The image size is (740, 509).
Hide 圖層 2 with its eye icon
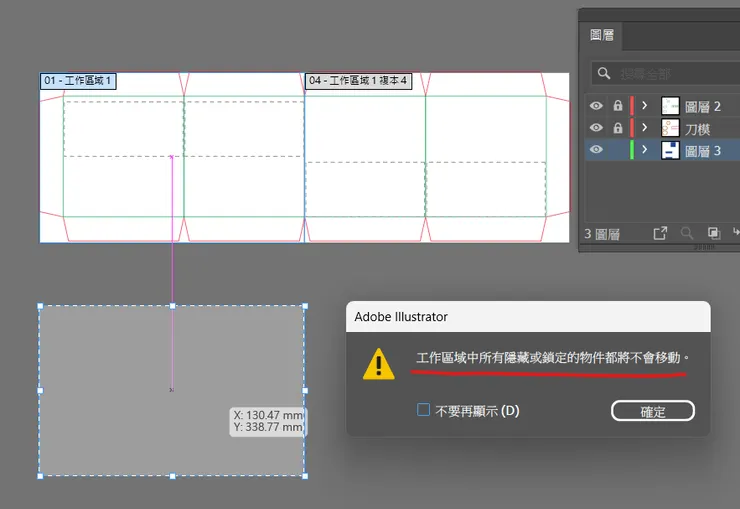pos(596,106)
